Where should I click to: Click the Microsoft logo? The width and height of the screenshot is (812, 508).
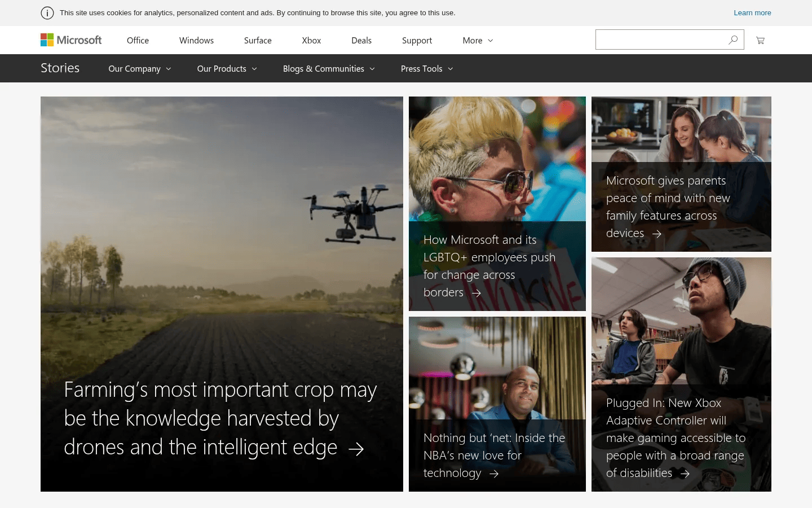(x=71, y=40)
